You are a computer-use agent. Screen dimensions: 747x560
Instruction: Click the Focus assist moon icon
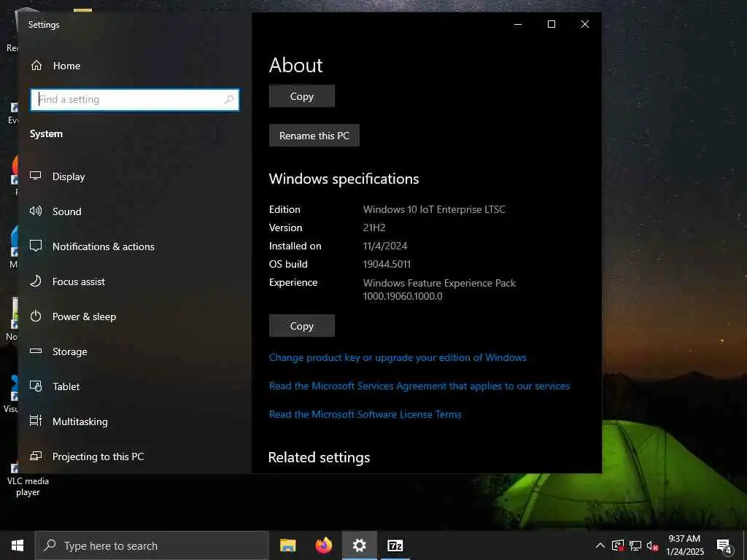[36, 281]
